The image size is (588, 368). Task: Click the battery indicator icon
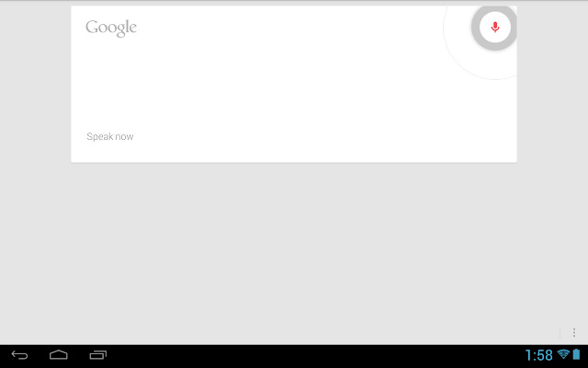576,354
